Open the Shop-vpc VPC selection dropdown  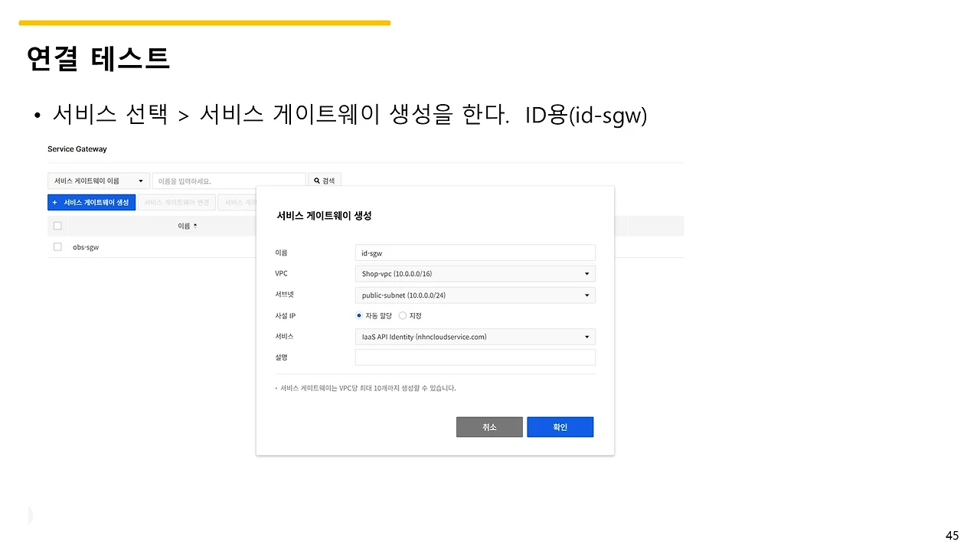click(x=475, y=273)
